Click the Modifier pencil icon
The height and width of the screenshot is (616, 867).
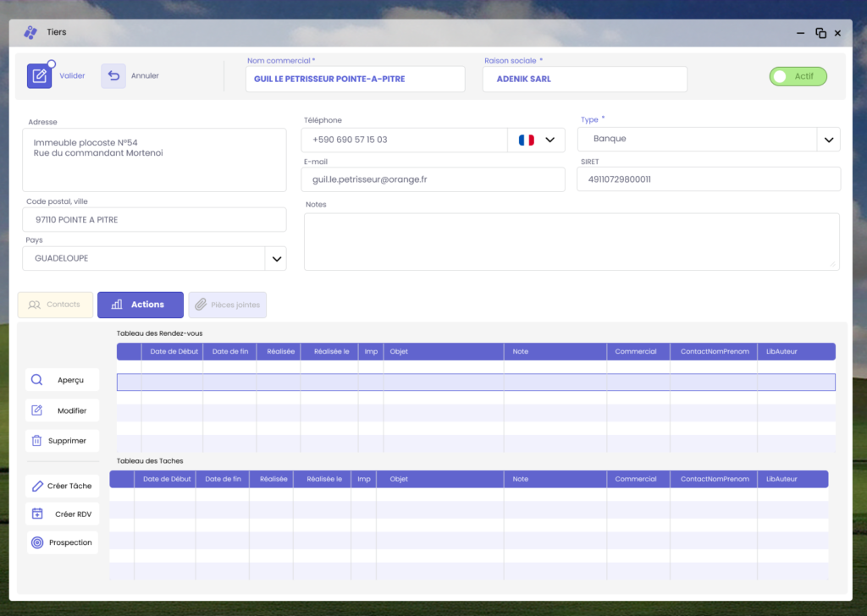37,410
